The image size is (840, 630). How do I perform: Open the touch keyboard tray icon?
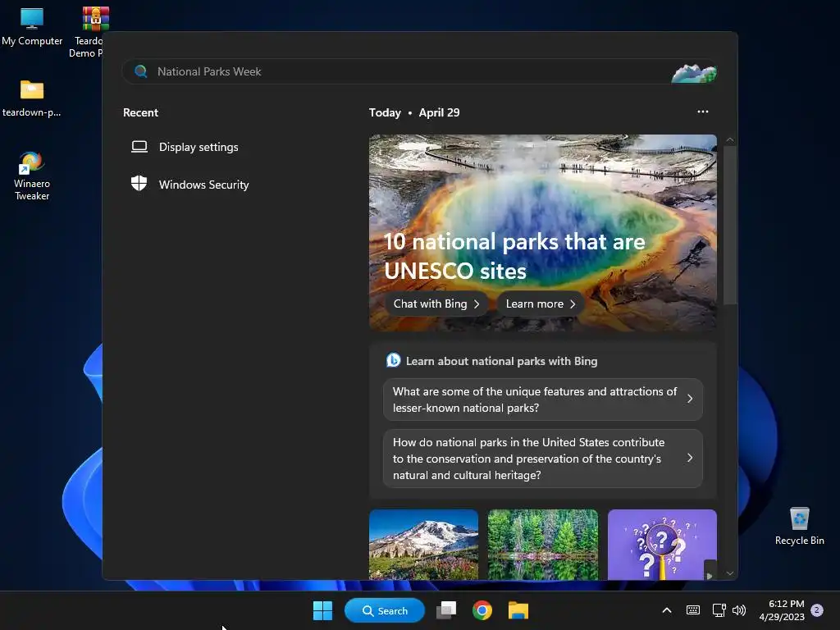coord(692,610)
